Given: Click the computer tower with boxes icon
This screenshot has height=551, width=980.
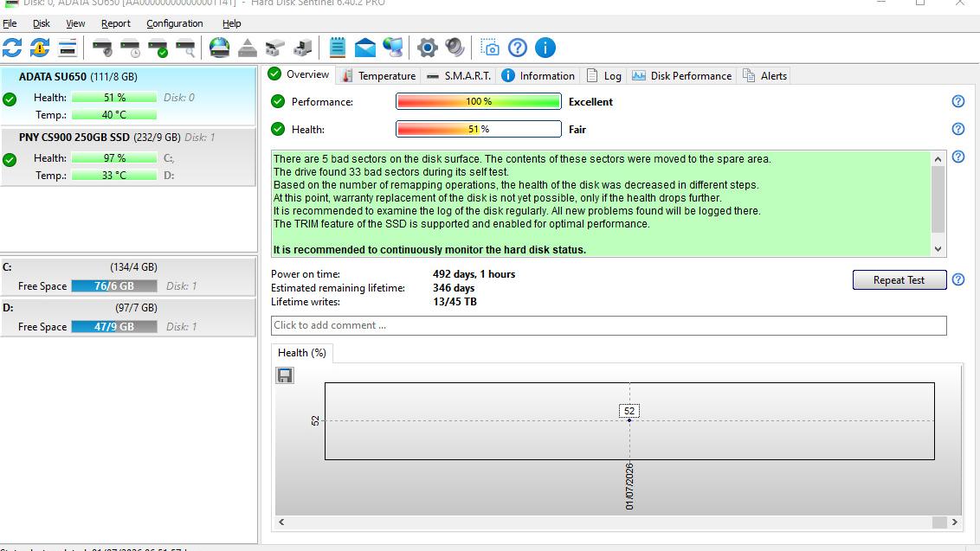Looking at the screenshot, I should [302, 48].
